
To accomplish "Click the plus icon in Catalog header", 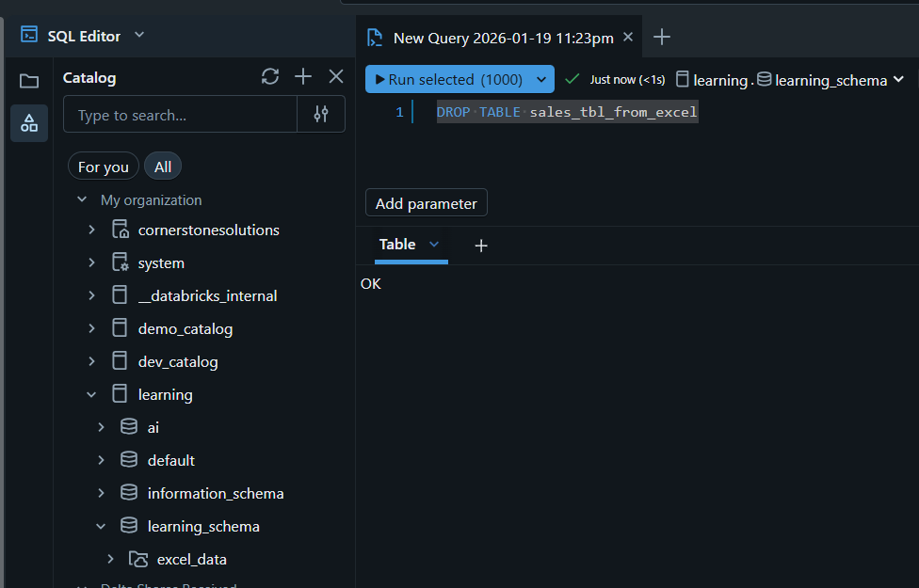I will coord(302,77).
